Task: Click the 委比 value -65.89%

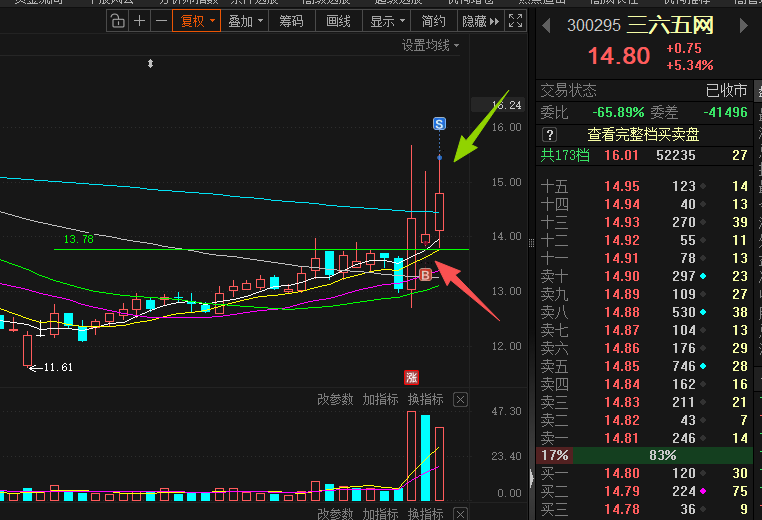Action: coord(618,112)
